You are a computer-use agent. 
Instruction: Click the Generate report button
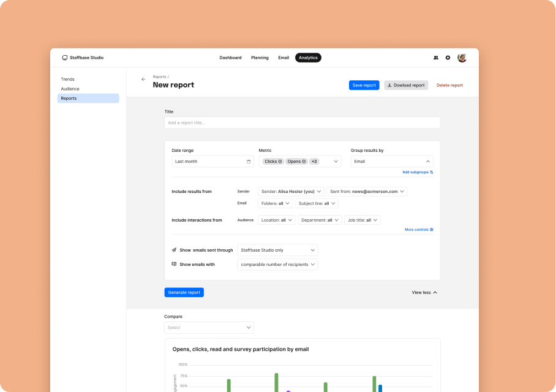[x=184, y=292]
